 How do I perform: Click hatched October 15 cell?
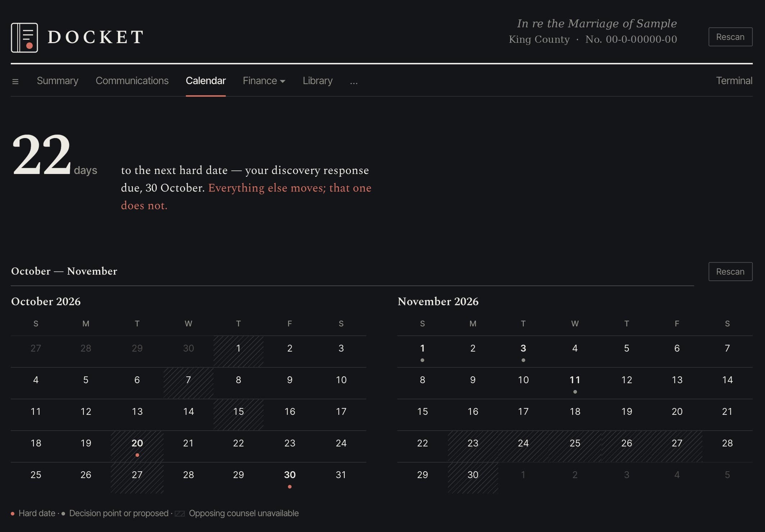click(x=238, y=415)
